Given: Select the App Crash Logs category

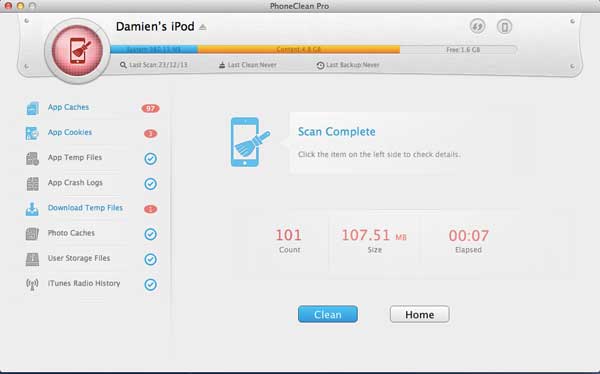Looking at the screenshot, I should point(75,183).
